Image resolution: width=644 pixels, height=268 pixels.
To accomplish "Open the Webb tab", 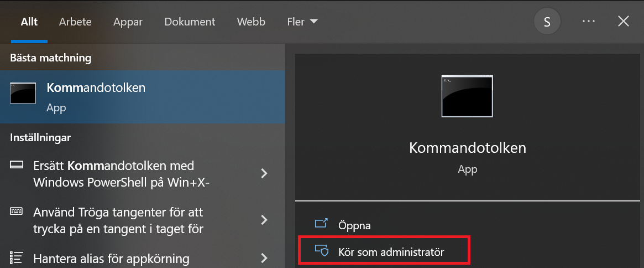I will tap(251, 22).
